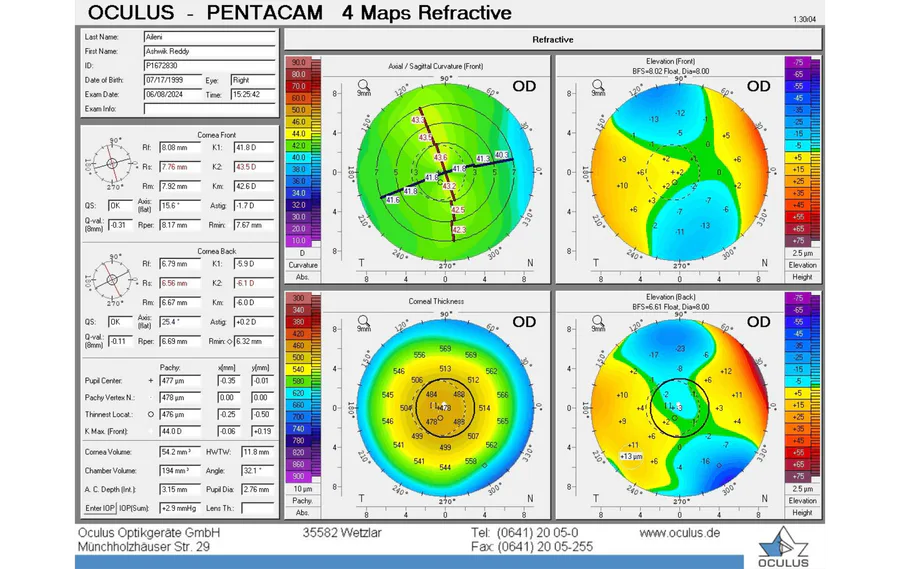Click the +13 µm label on Elevation (Back) map
The height and width of the screenshot is (569, 900).
[x=631, y=456]
